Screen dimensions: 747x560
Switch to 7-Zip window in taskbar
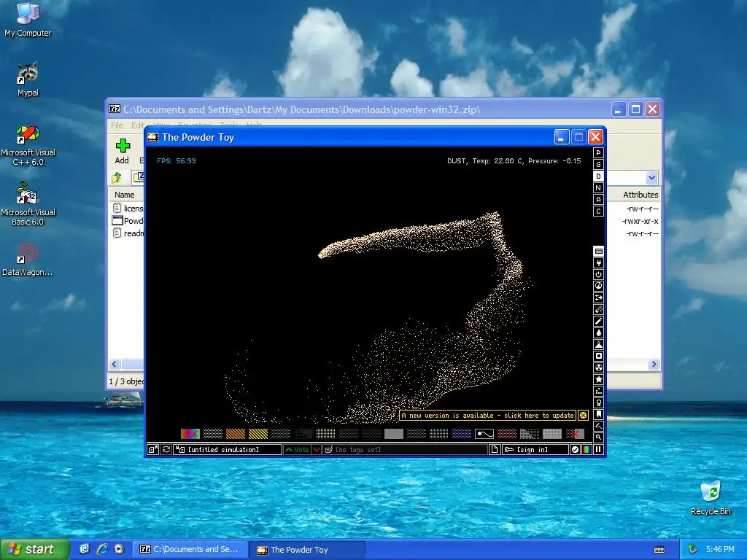point(190,550)
